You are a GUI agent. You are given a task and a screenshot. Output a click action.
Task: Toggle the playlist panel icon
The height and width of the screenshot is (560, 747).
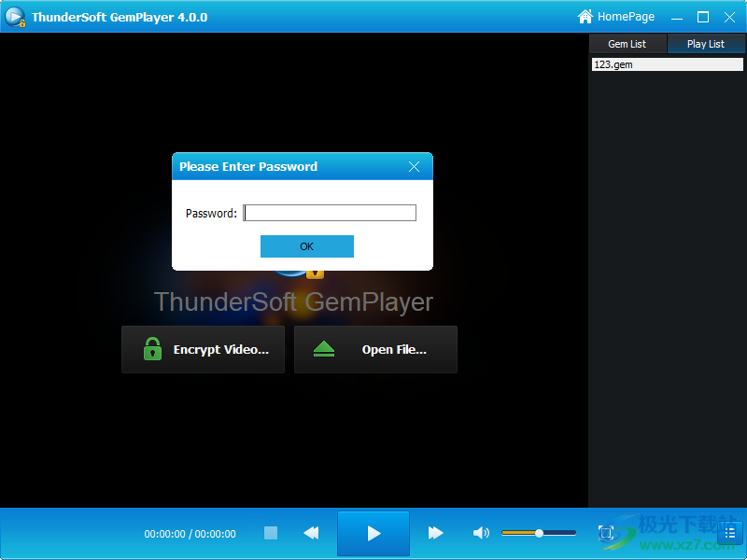(729, 533)
